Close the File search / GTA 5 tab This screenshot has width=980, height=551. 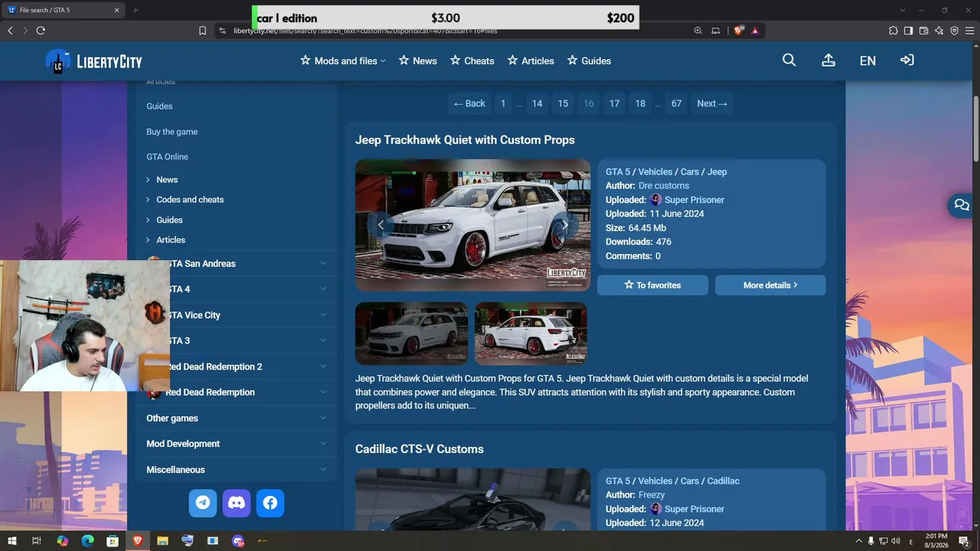(116, 10)
